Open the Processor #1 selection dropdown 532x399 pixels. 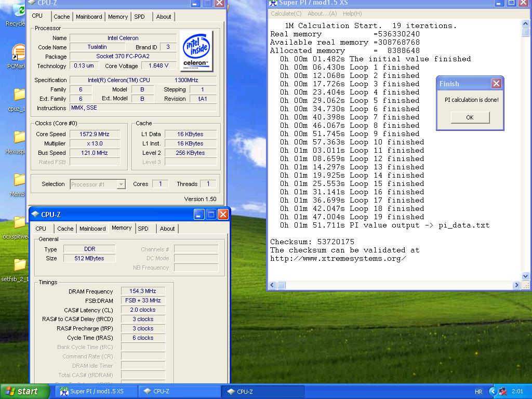click(x=121, y=184)
